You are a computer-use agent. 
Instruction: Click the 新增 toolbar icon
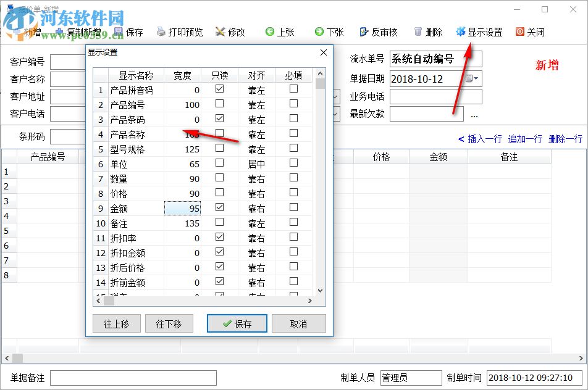point(28,31)
